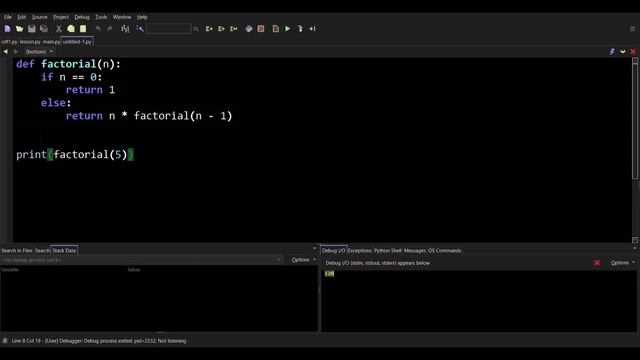Viewport: 640px width, 360px height.
Task: Open the Project menu
Action: (x=61, y=17)
